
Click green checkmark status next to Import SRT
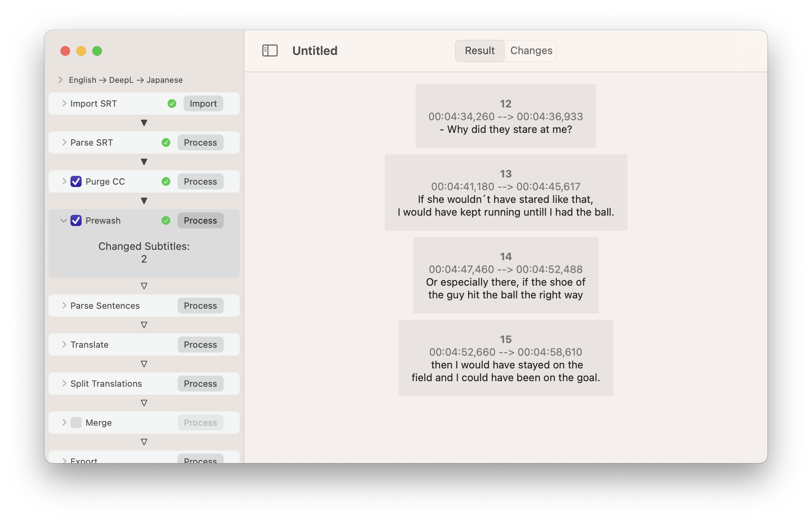pos(172,103)
